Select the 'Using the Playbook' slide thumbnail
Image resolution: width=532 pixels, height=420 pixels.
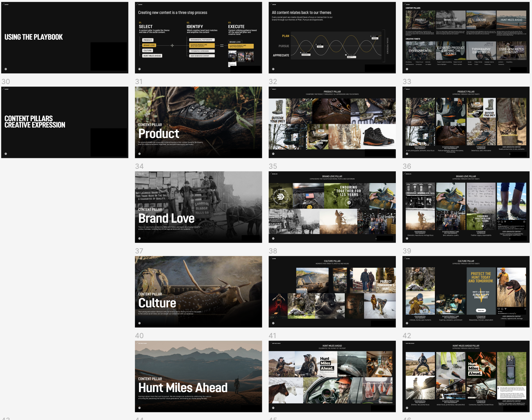click(x=65, y=38)
